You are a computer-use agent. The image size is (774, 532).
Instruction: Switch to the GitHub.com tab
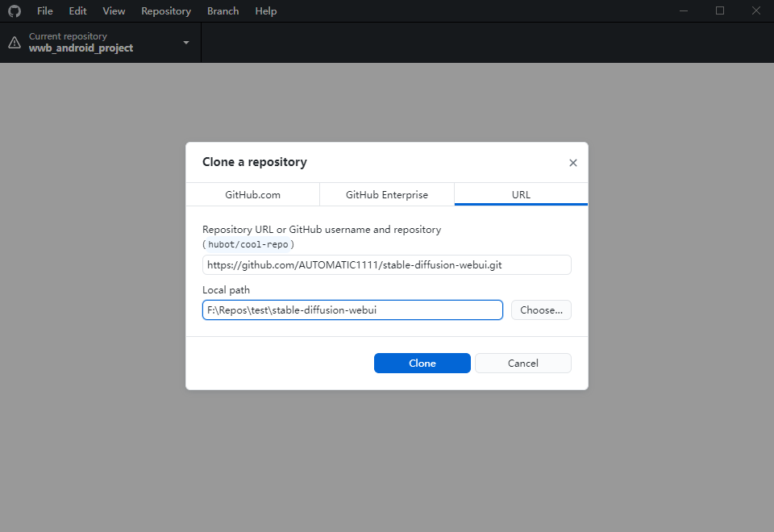click(252, 194)
